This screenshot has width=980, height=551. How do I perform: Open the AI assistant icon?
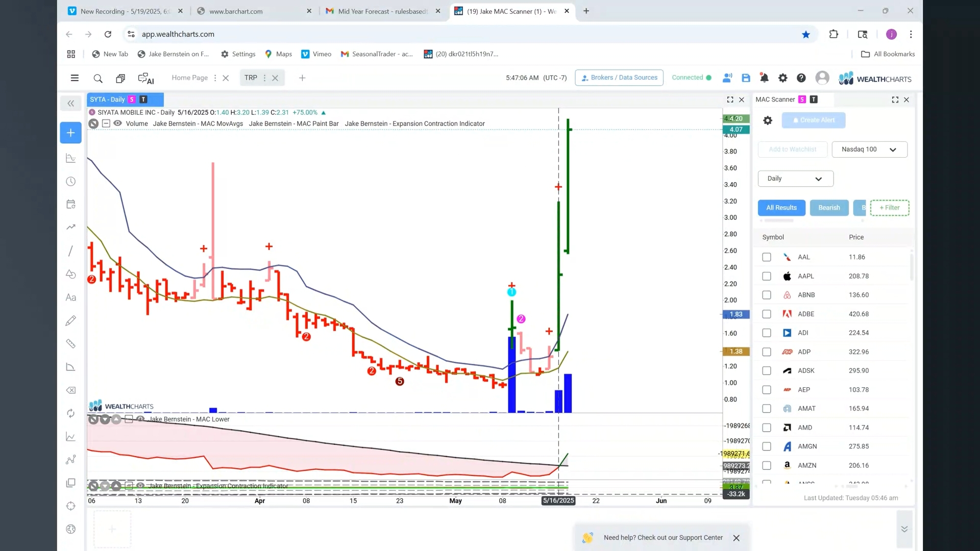(x=145, y=79)
